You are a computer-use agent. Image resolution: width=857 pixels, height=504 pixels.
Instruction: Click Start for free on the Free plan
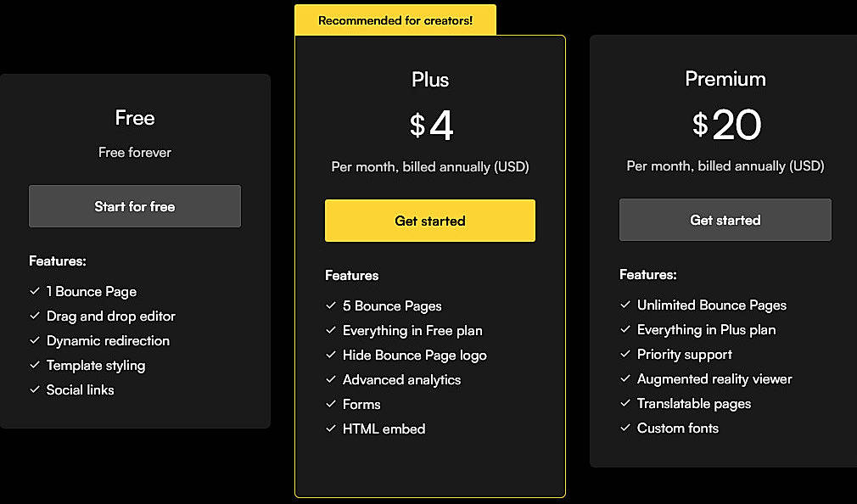click(x=134, y=205)
